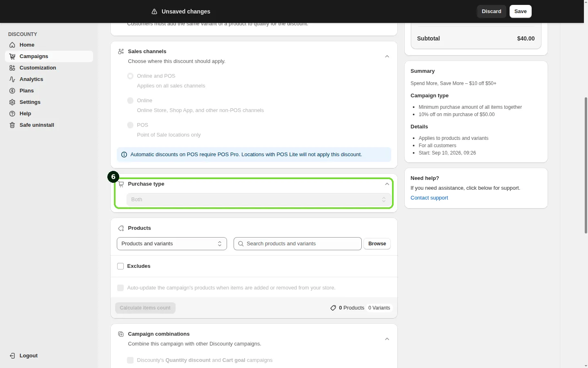588x368 pixels.
Task: Click the Logout arrow icon
Action: point(12,356)
